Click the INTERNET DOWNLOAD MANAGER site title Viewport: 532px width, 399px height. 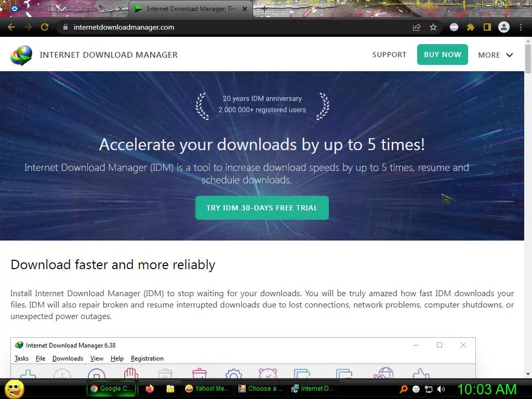(109, 55)
